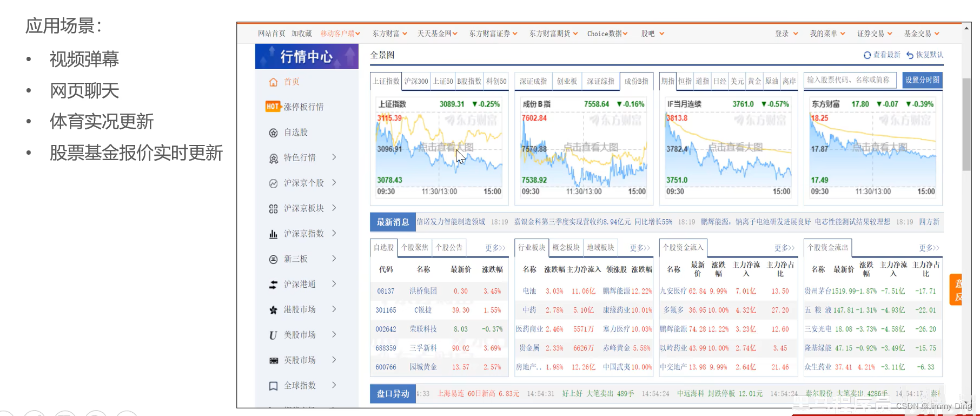Click the 网站首页 link

pyautogui.click(x=272, y=34)
